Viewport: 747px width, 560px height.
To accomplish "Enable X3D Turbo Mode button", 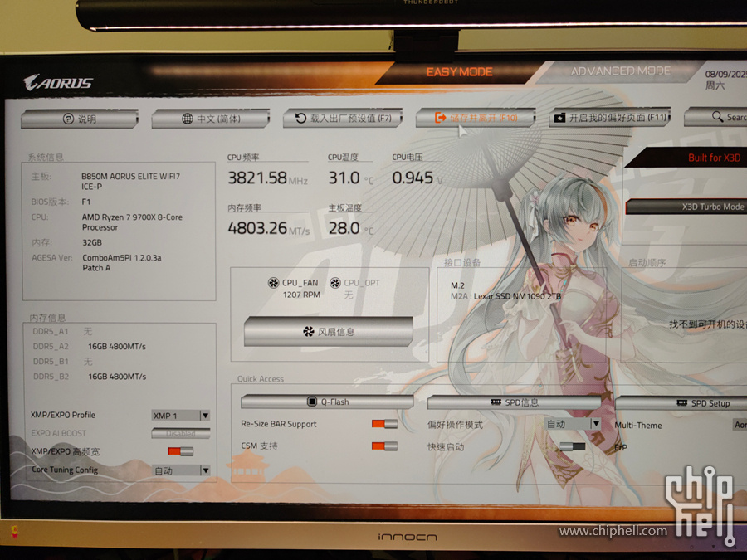I will [x=686, y=207].
